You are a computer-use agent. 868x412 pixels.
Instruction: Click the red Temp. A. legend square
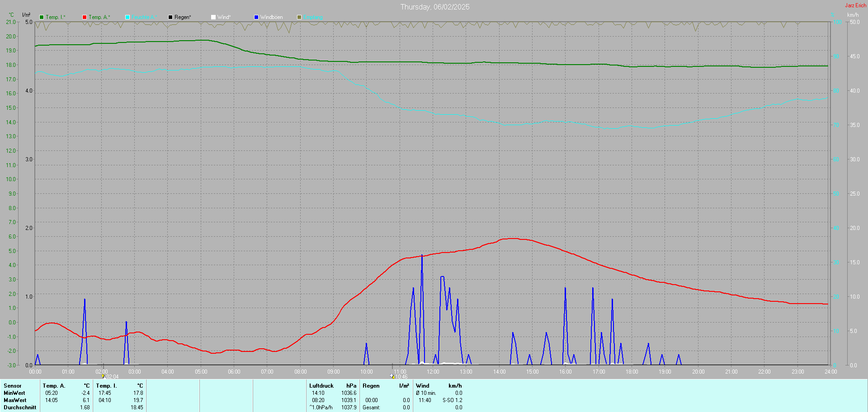pos(85,17)
